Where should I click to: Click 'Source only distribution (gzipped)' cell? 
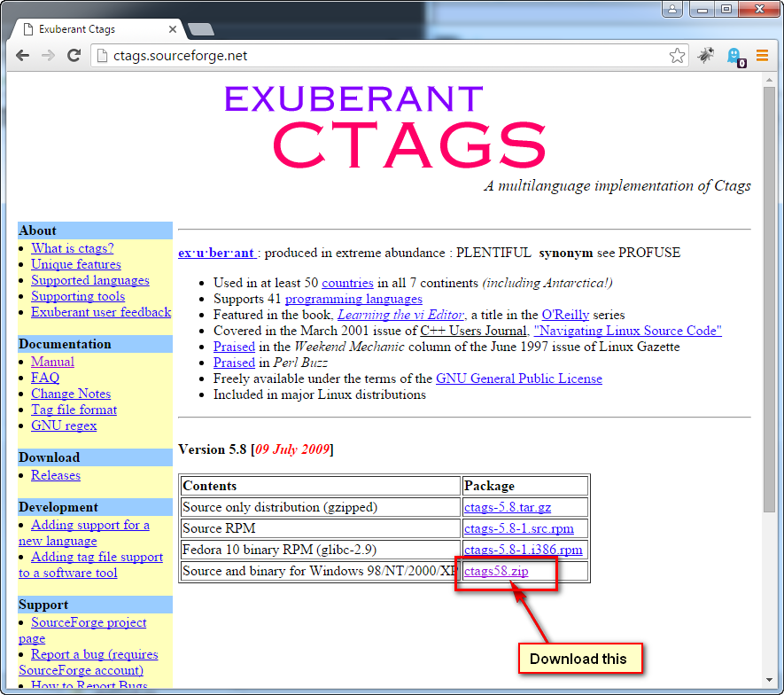tap(320, 507)
